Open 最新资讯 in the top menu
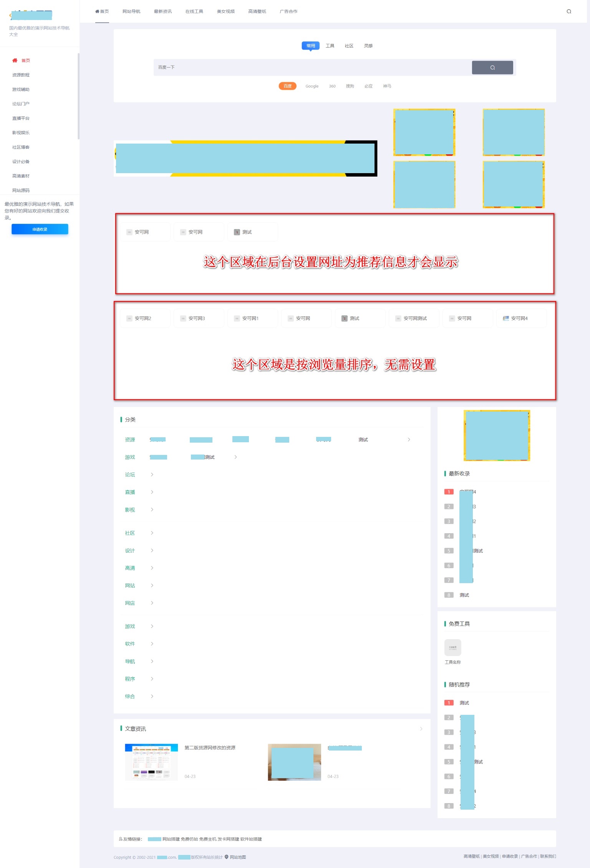 [x=163, y=12]
